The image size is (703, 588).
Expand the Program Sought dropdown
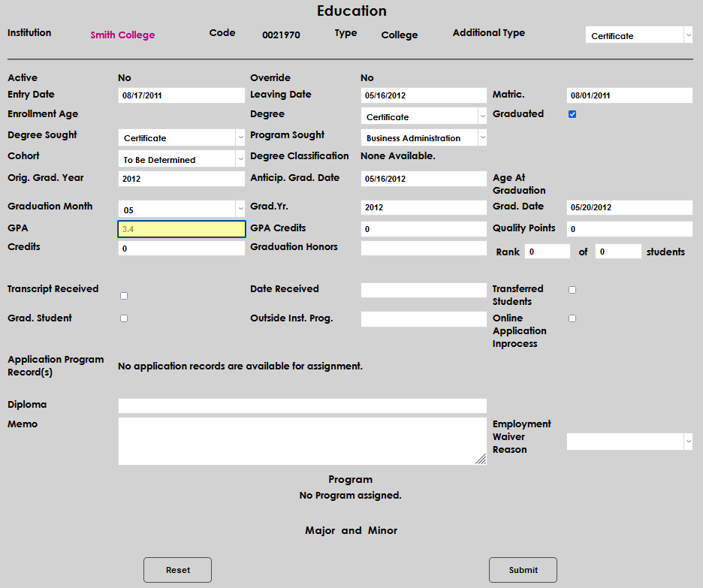tap(424, 137)
